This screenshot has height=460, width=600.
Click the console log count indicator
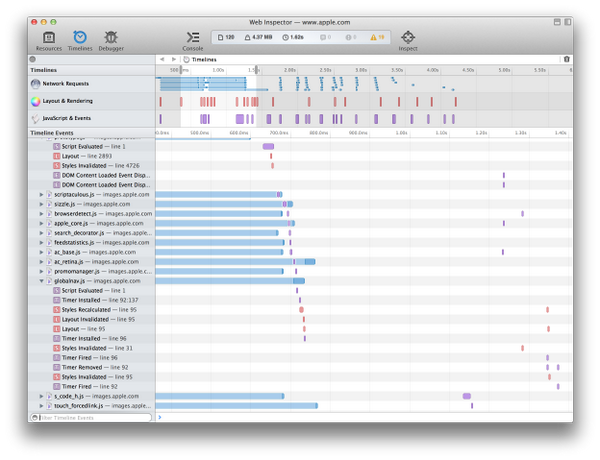[326, 37]
